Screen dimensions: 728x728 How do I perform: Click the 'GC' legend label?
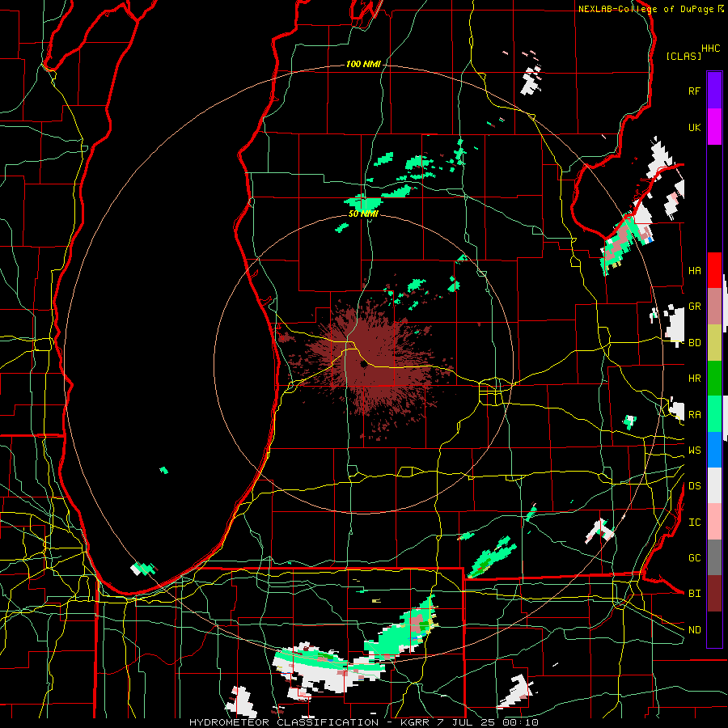coord(694,557)
